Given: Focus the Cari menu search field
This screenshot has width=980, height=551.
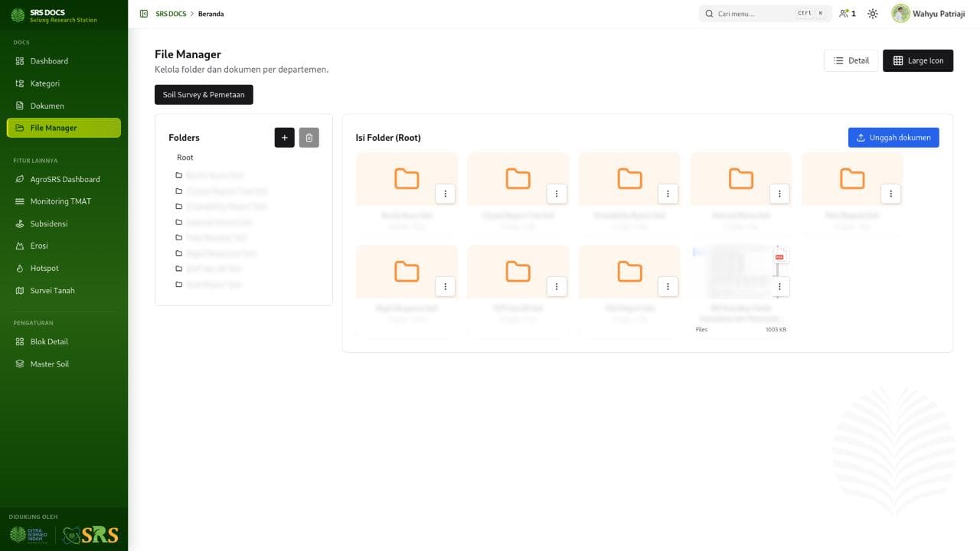Looking at the screenshot, I should (765, 14).
